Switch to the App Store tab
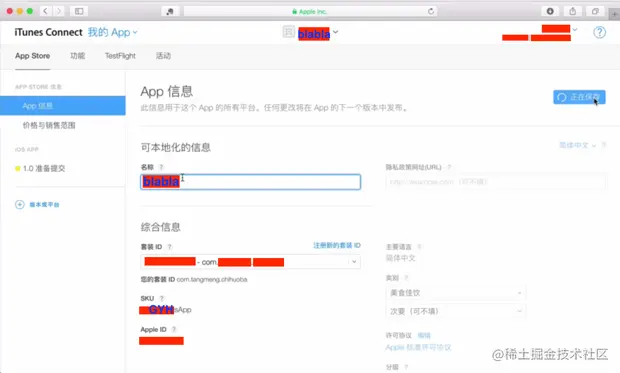Image resolution: width=620 pixels, height=373 pixels. [32, 56]
